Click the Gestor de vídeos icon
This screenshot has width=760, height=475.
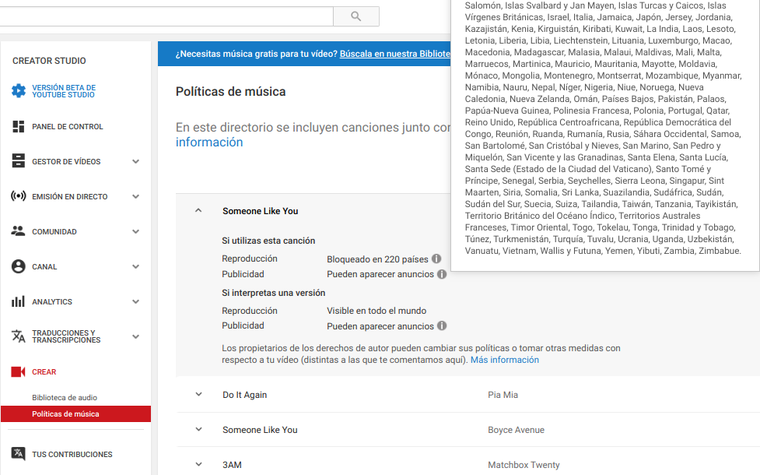[18, 161]
